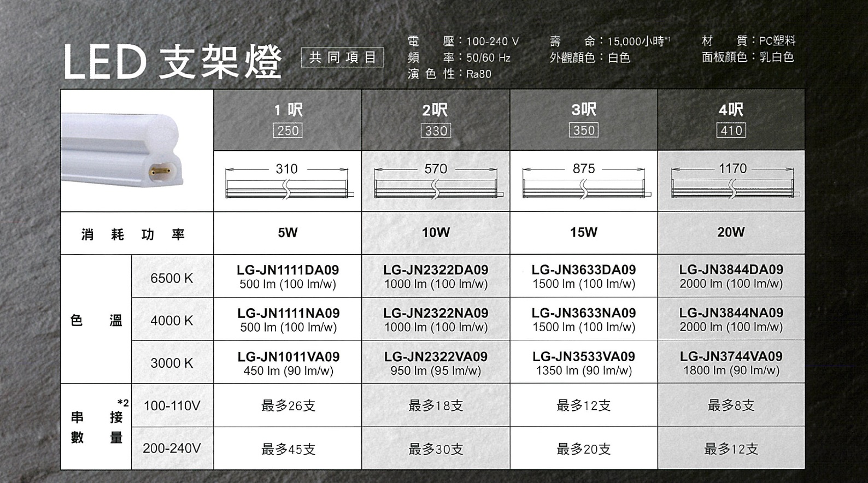Select the 3000 K color temperature row header
The image size is (868, 483).
tap(172, 363)
